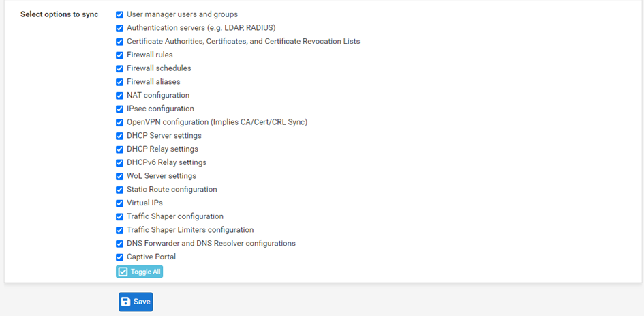Uncheck Traffic Shaper Limiters configuration
Viewport: 644px width, 316px height.
(x=119, y=230)
